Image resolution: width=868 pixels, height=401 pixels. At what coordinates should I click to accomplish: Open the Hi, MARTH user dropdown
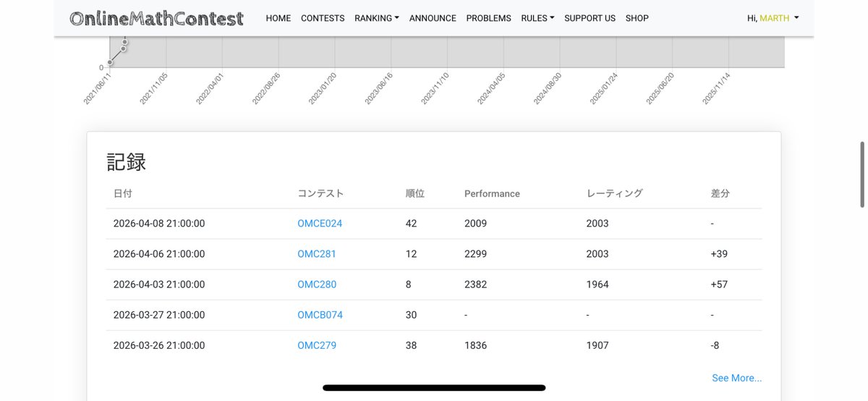pyautogui.click(x=773, y=18)
